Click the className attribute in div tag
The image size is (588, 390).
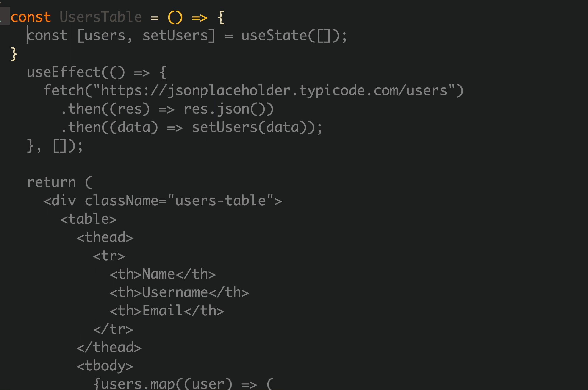pyautogui.click(x=121, y=201)
